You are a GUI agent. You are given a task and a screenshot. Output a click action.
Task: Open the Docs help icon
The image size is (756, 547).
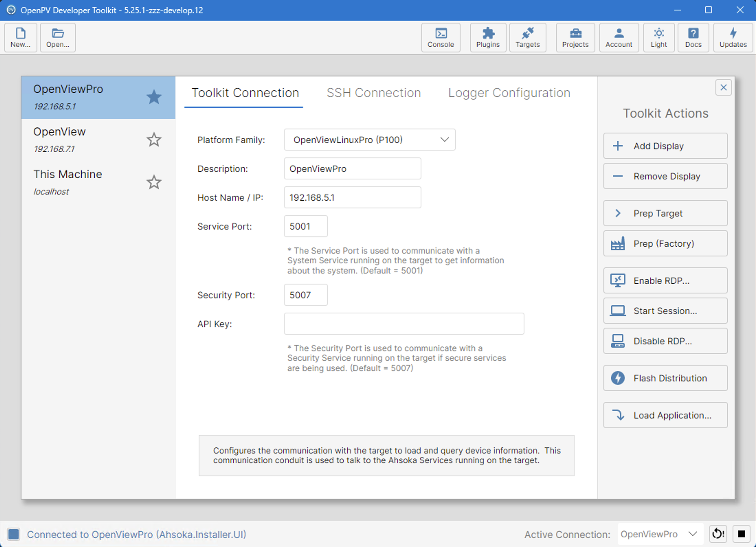point(693,37)
